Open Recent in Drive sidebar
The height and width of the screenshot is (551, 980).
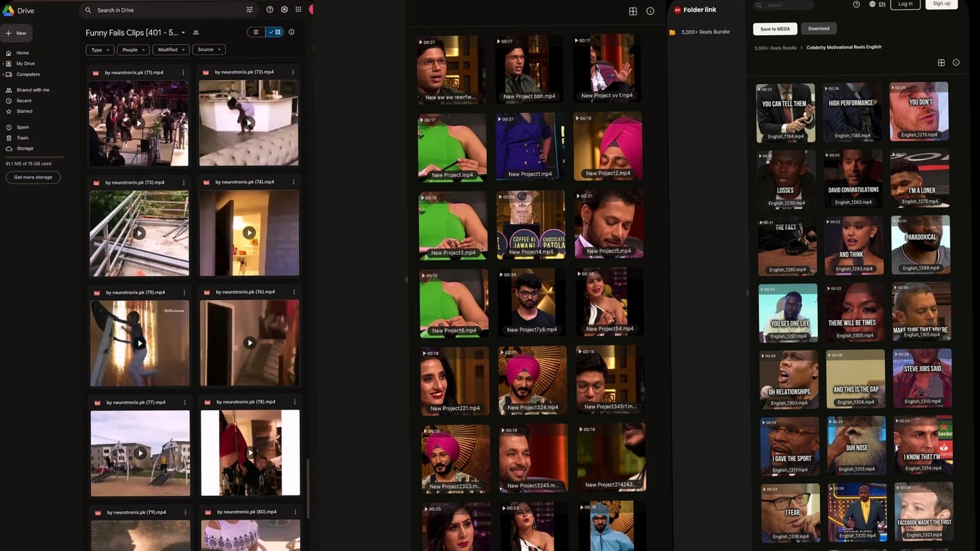tap(19, 101)
